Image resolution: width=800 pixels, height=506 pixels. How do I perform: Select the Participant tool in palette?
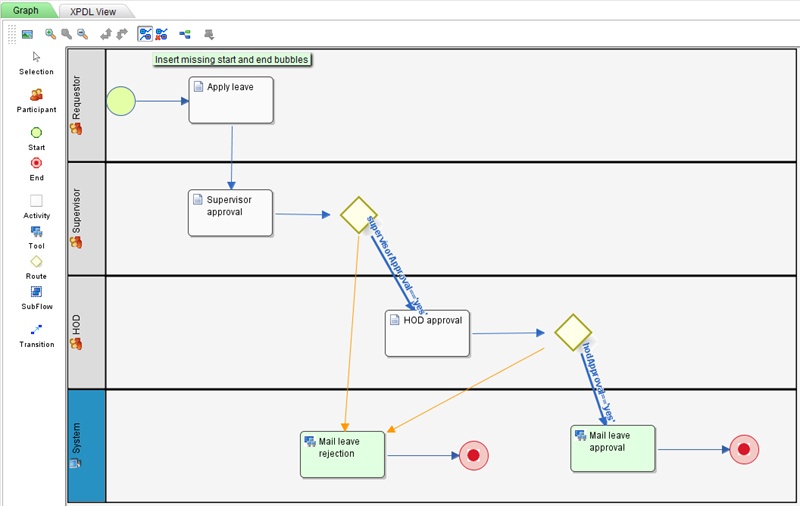pos(36,95)
